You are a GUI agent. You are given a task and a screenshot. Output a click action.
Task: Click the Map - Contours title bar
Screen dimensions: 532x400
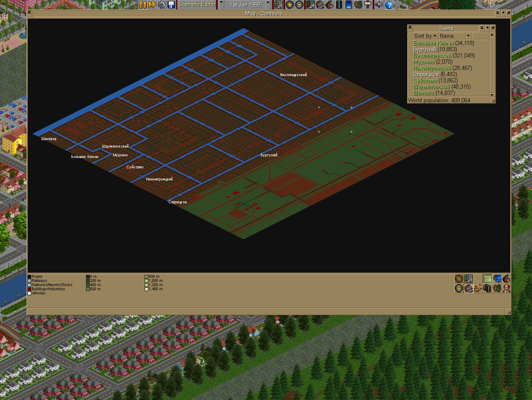tap(264, 13)
